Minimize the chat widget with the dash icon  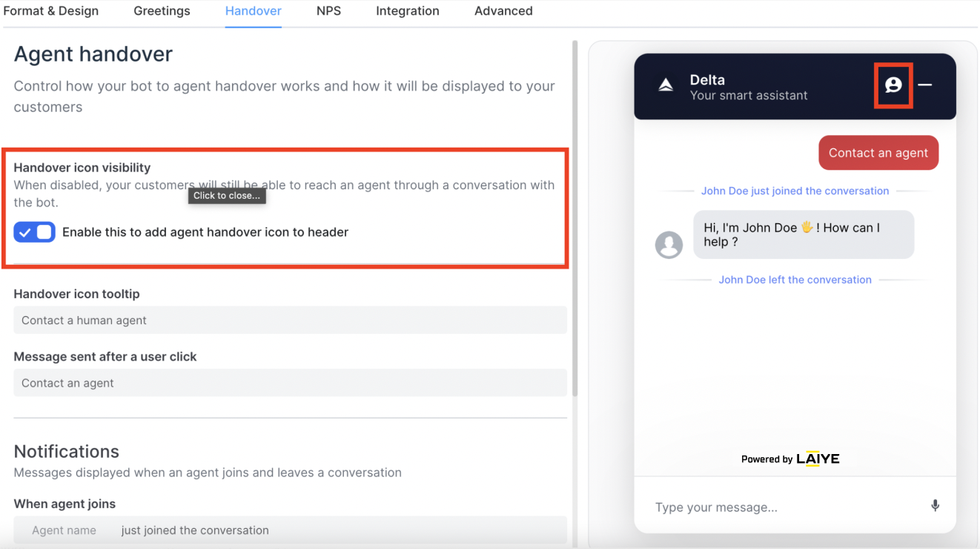point(925,85)
